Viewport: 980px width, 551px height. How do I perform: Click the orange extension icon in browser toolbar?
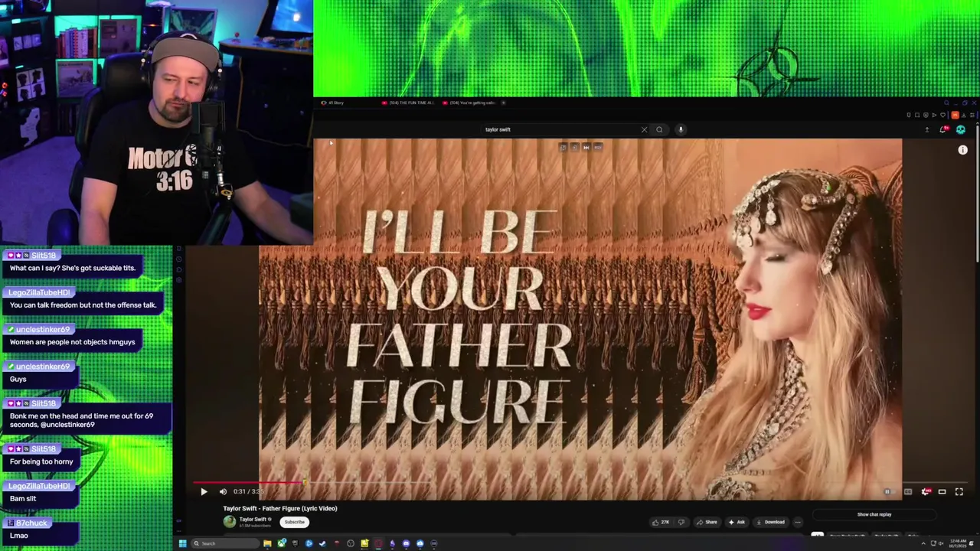(x=955, y=115)
